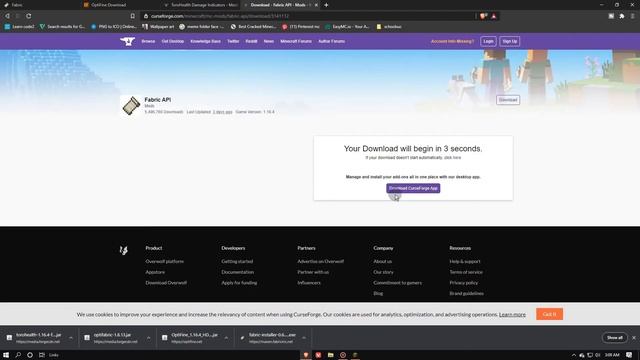Open optifabric jar download options arrow

pos(149,338)
